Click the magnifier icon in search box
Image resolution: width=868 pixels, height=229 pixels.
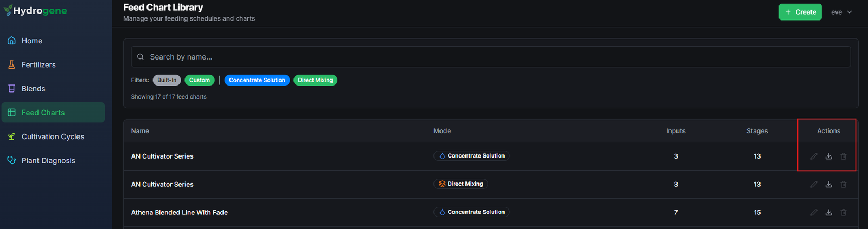[141, 57]
